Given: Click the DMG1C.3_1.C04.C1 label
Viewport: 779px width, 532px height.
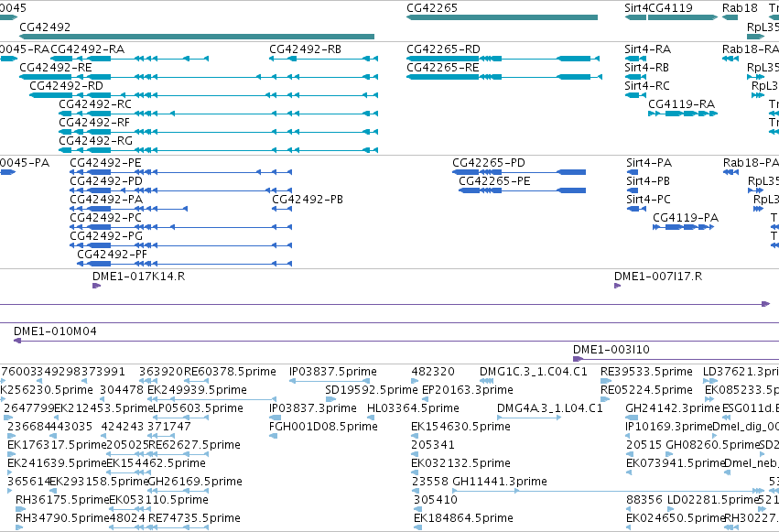Looking at the screenshot, I should click(x=534, y=372).
